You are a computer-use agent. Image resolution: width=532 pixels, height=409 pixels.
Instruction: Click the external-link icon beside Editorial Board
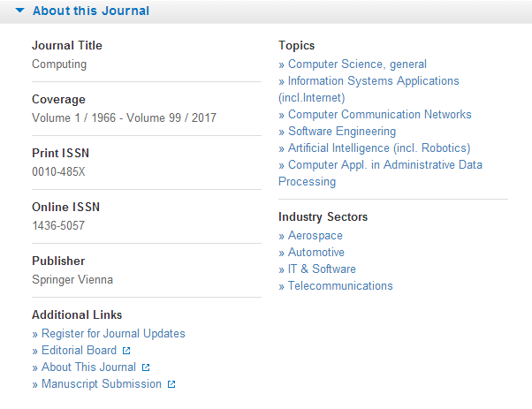[x=126, y=351]
